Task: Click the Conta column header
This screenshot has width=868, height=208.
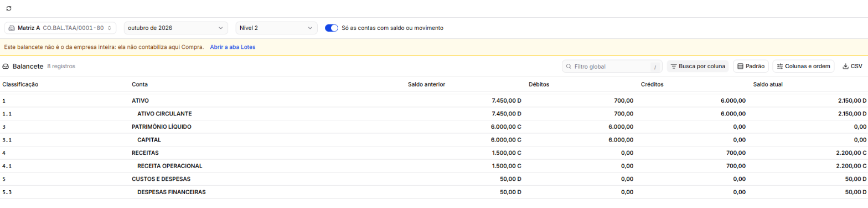Action: point(139,84)
